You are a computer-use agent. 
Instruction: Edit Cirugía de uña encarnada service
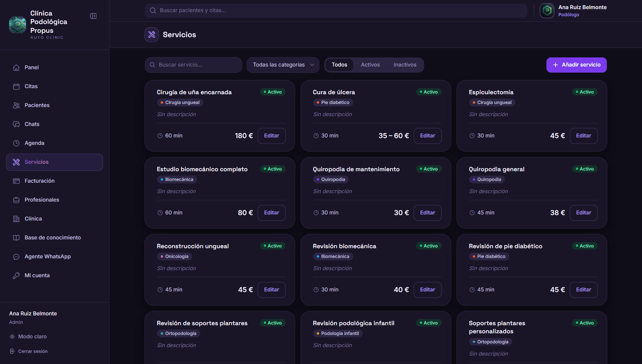272,136
